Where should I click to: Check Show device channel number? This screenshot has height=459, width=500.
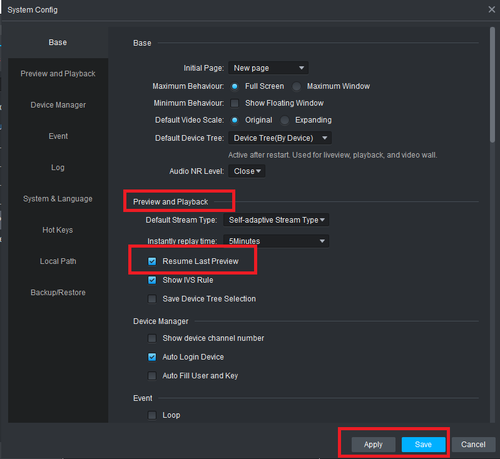(152, 338)
